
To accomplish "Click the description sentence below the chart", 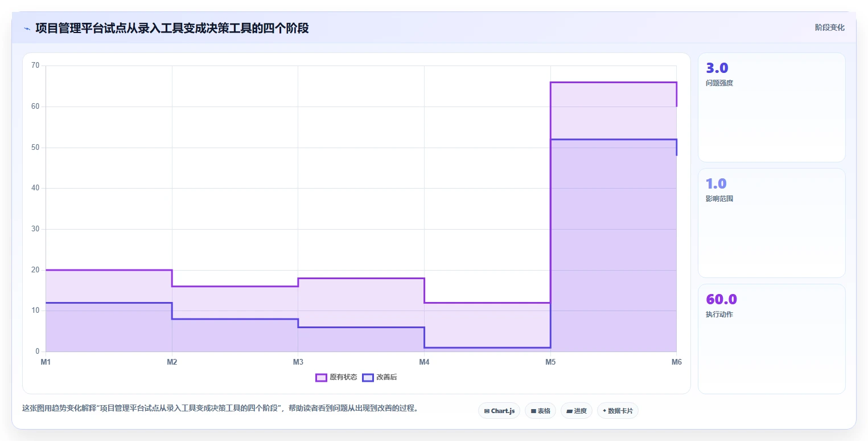I will coord(220,408).
